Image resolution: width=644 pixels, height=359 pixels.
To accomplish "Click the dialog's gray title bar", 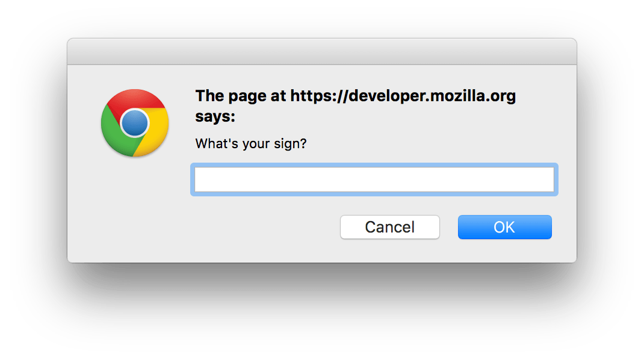I will coord(321,51).
